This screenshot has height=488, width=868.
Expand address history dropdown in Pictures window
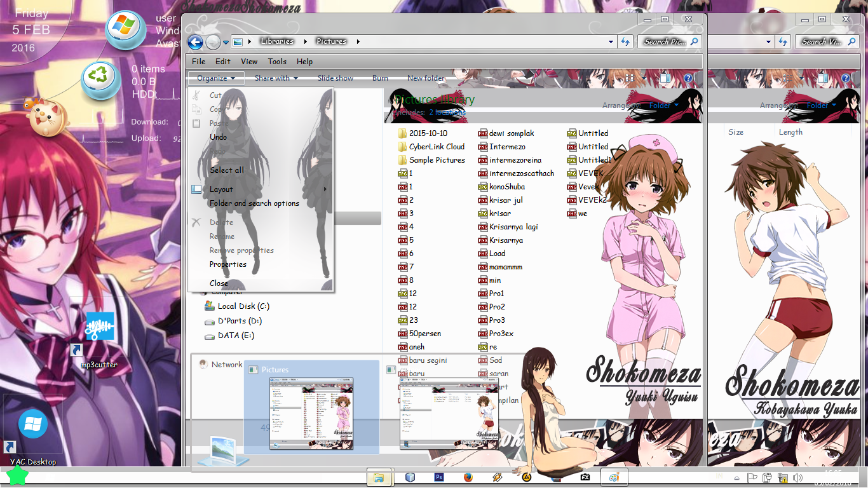point(611,42)
